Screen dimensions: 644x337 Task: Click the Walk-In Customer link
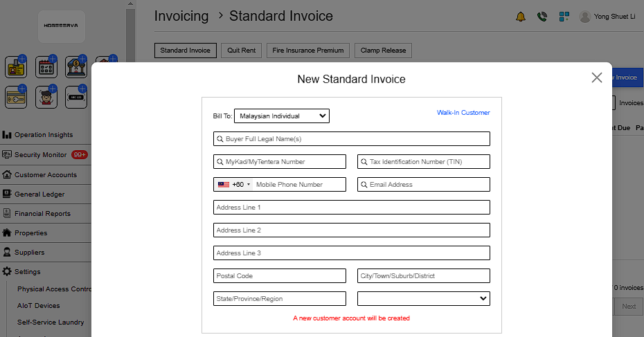[x=463, y=113]
